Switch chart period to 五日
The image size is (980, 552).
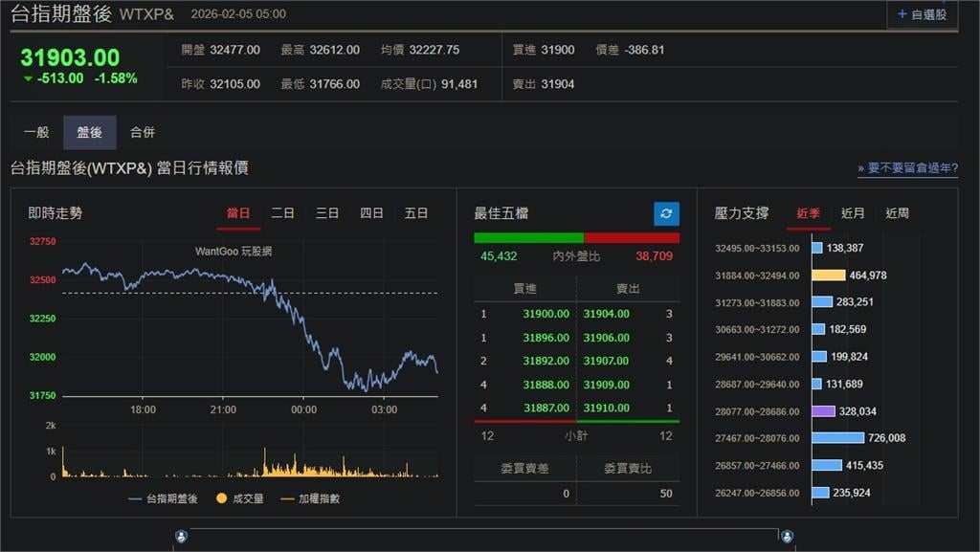tap(415, 213)
